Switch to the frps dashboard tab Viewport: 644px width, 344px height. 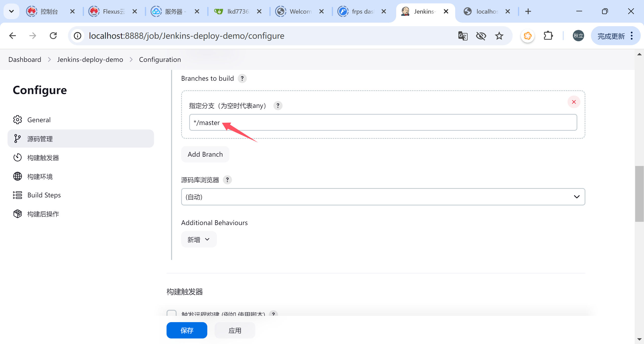pyautogui.click(x=362, y=11)
